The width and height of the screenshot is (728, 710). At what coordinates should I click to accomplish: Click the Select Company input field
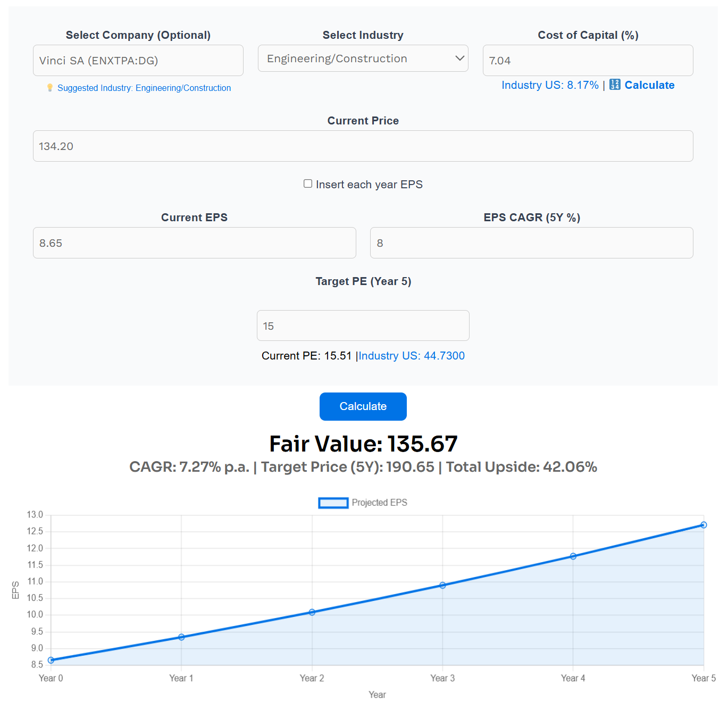138,61
